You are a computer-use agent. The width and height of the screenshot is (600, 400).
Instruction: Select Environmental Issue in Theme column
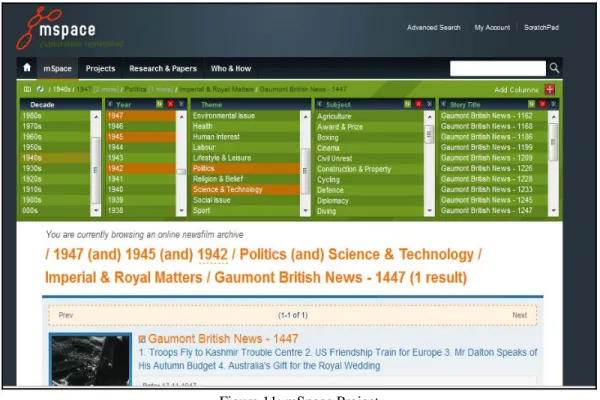pos(245,116)
